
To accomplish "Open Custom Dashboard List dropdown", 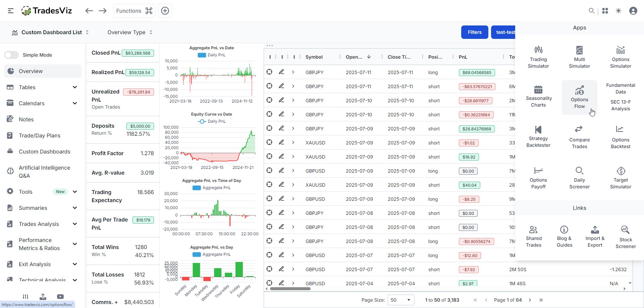I will [x=50, y=32].
